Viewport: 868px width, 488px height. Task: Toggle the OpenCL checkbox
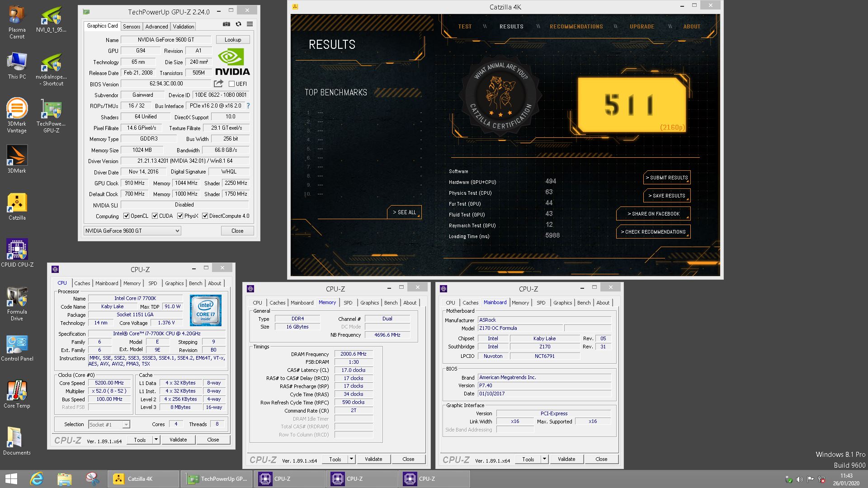127,216
